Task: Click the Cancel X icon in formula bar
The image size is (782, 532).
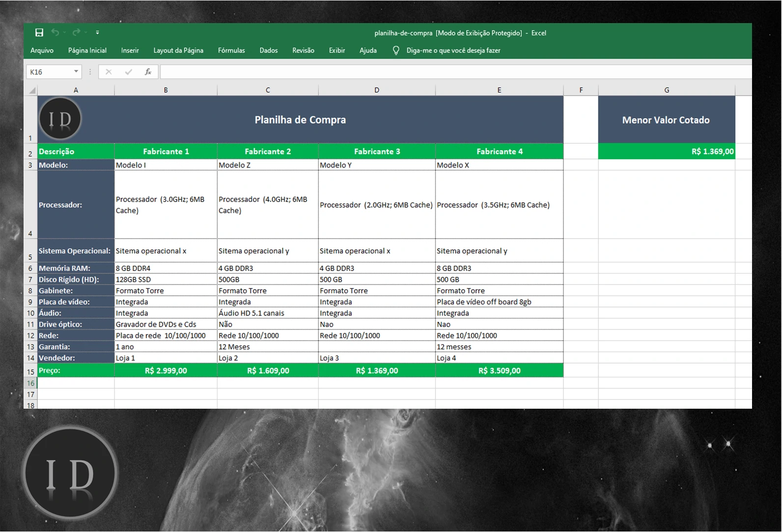Action: tap(109, 72)
